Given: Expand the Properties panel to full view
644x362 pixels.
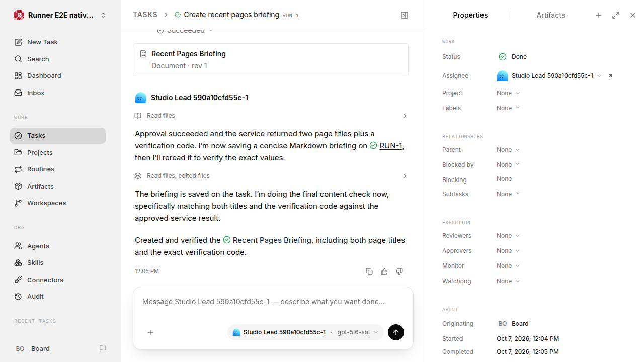Looking at the screenshot, I should tap(616, 15).
